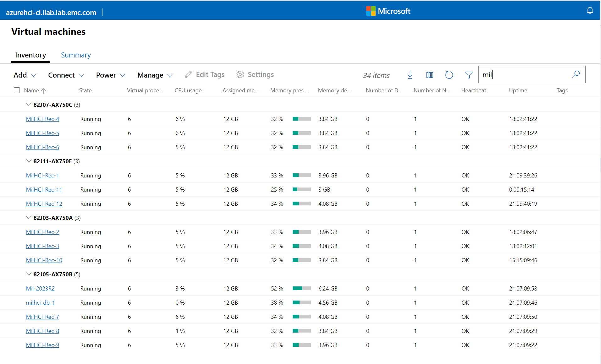Click the Edit Tags pencil button
This screenshot has width=601, height=364.
click(x=205, y=74)
